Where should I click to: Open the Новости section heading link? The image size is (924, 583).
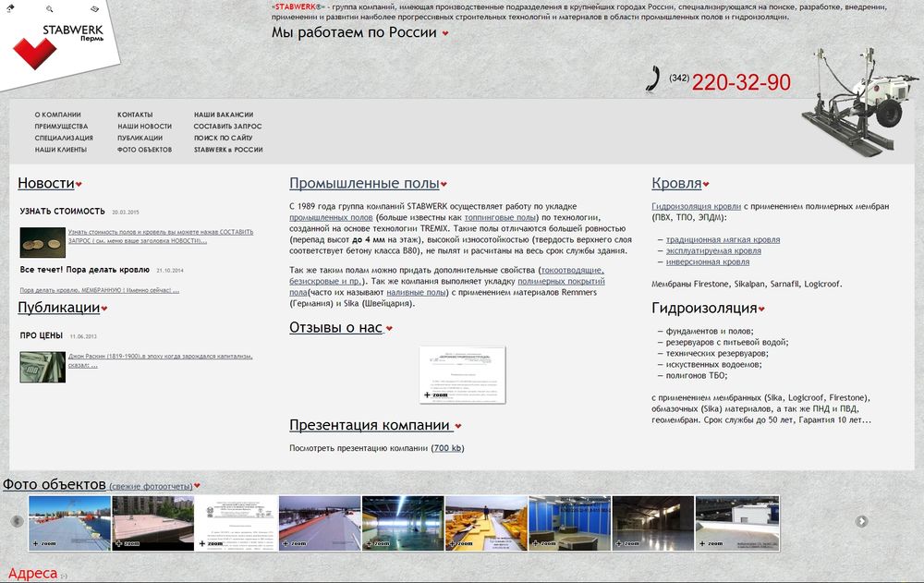click(46, 183)
